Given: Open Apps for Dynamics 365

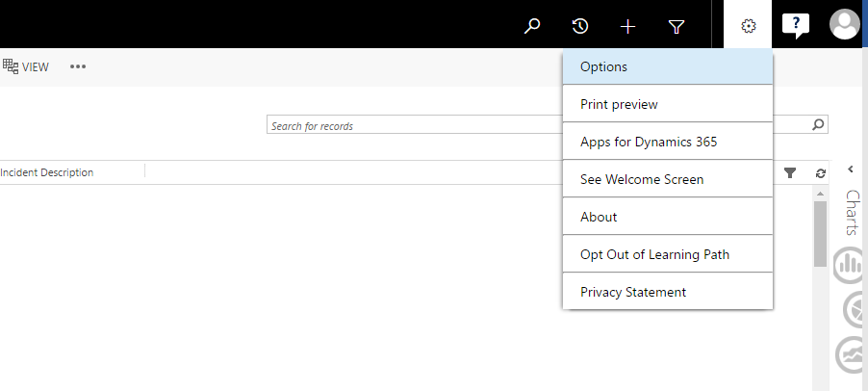Looking at the screenshot, I should click(668, 142).
